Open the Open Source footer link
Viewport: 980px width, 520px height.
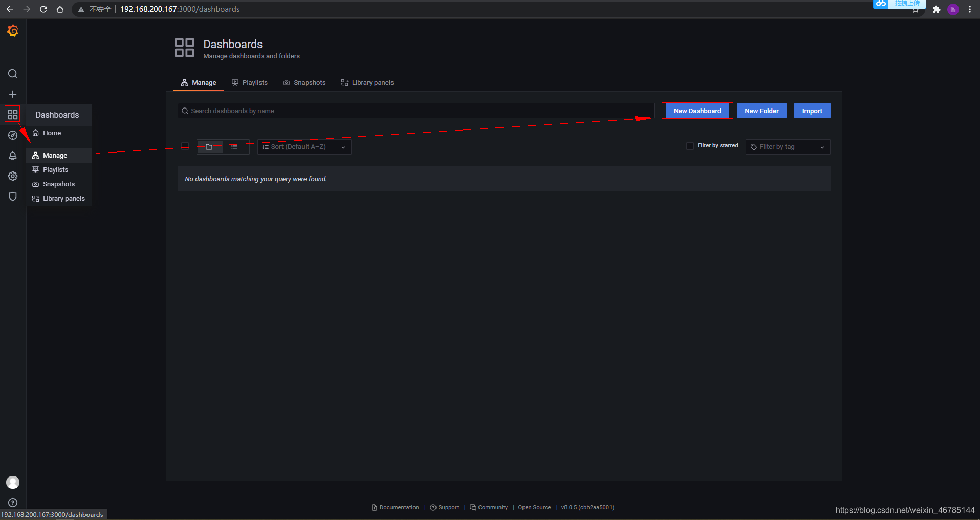tap(534, 508)
